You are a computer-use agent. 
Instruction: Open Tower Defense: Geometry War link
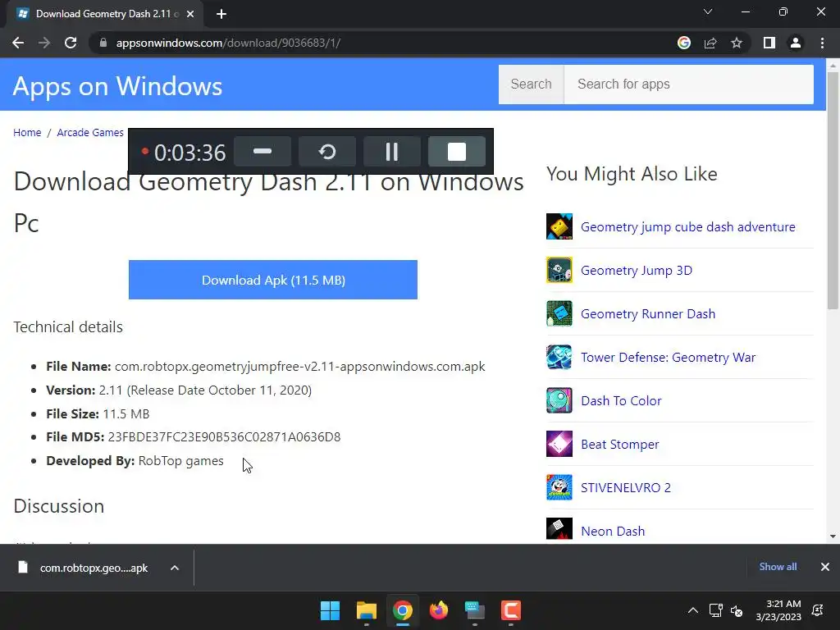click(668, 358)
